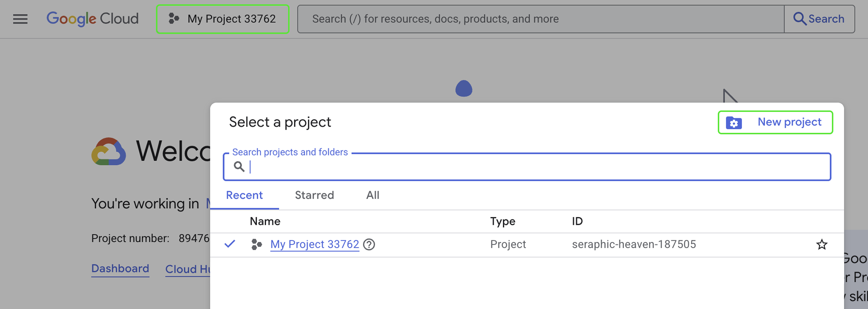Screen dimensions: 868x309
Task: Click the Google Cloud logo
Action: coord(92,19)
